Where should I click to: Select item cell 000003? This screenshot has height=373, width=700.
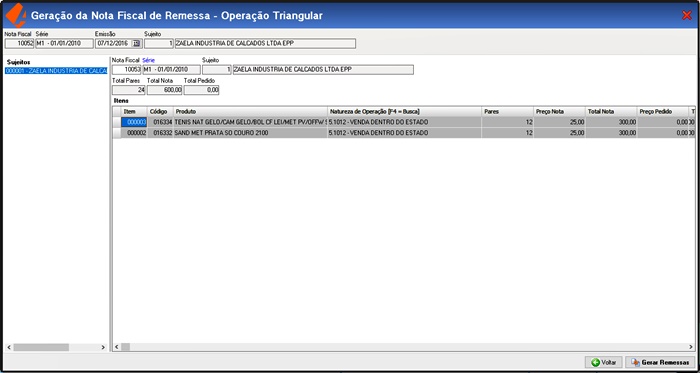point(134,122)
